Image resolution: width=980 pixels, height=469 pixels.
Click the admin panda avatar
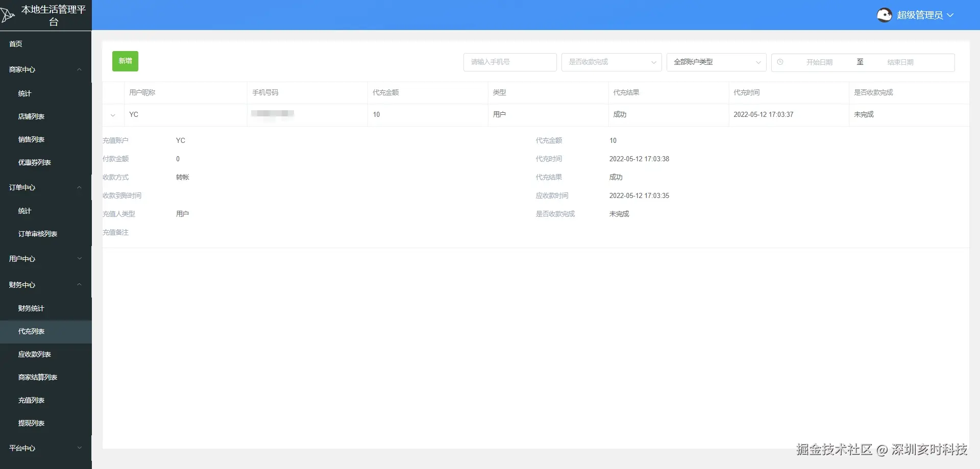point(885,15)
